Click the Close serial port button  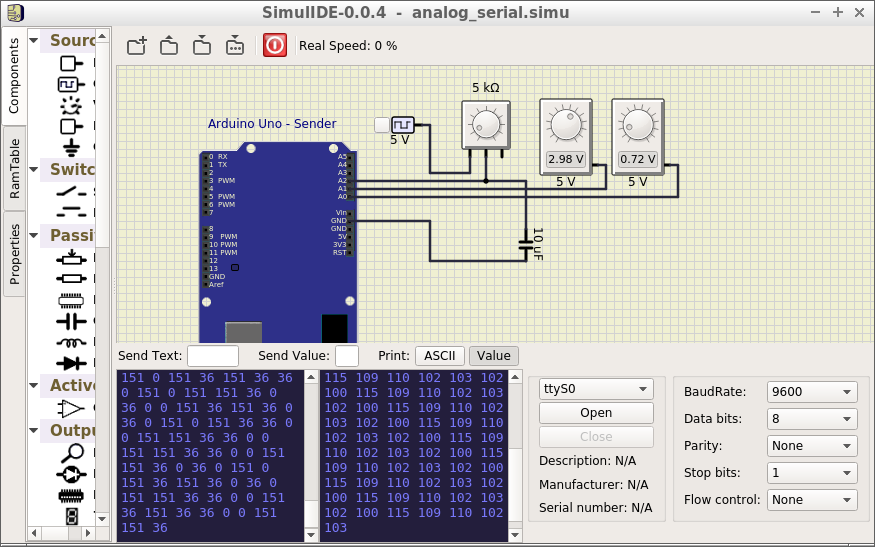click(x=596, y=436)
